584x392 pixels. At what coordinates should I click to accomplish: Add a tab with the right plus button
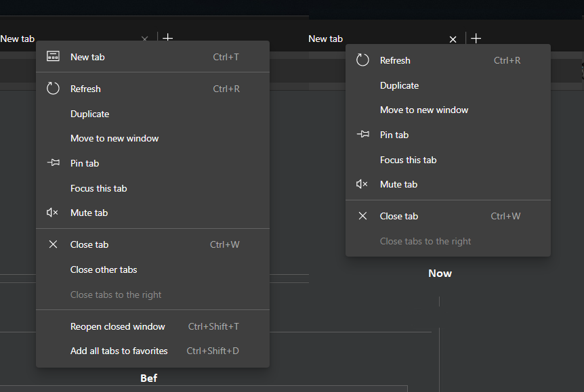point(476,39)
